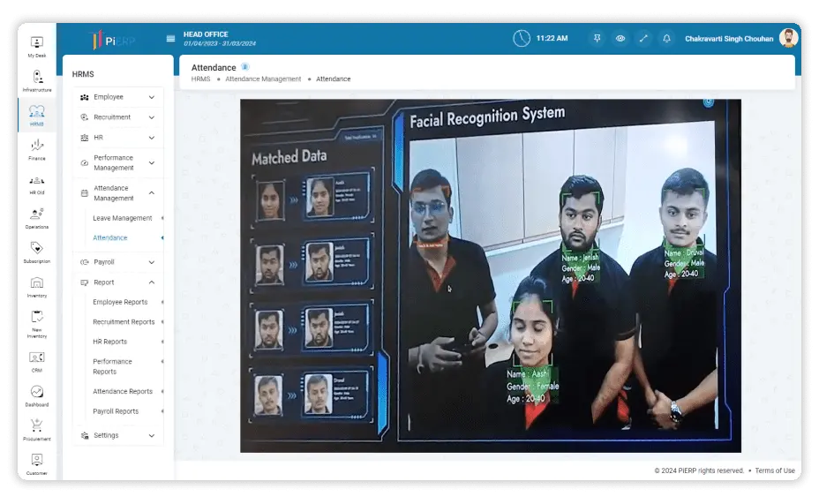Expand the Payroll menu chevron
The image size is (819, 504).
point(152,262)
